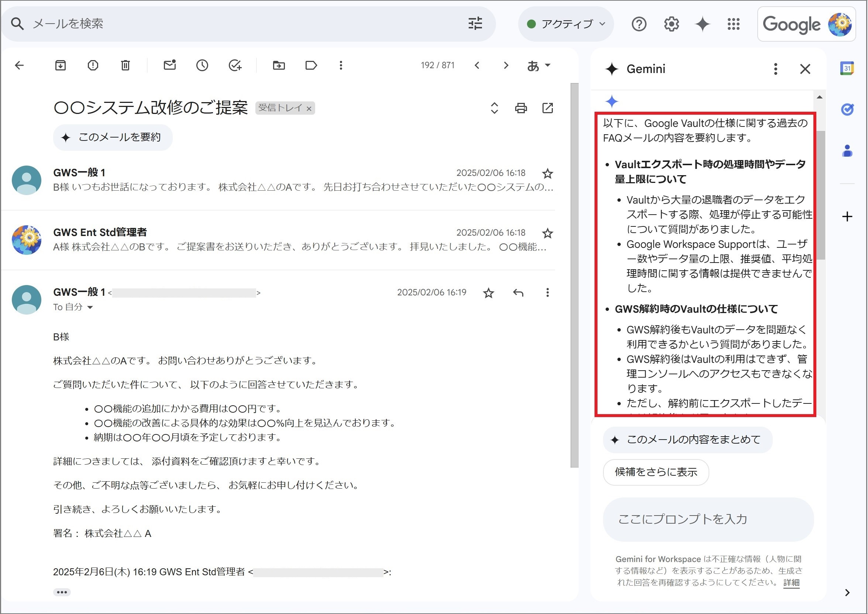This screenshot has height=614, width=868.
Task: Open the collapsed GWS Ent Std管理者 message
Action: coord(278,240)
